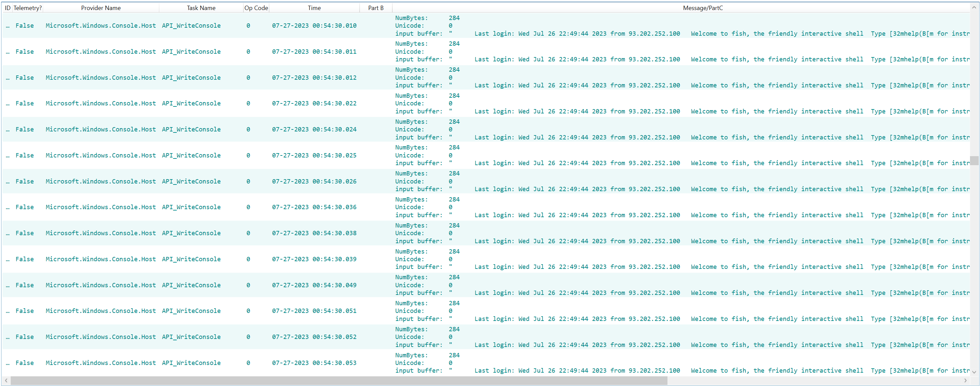980x386 pixels.
Task: Click horizontal scrollbar left arrow
Action: click(x=6, y=380)
